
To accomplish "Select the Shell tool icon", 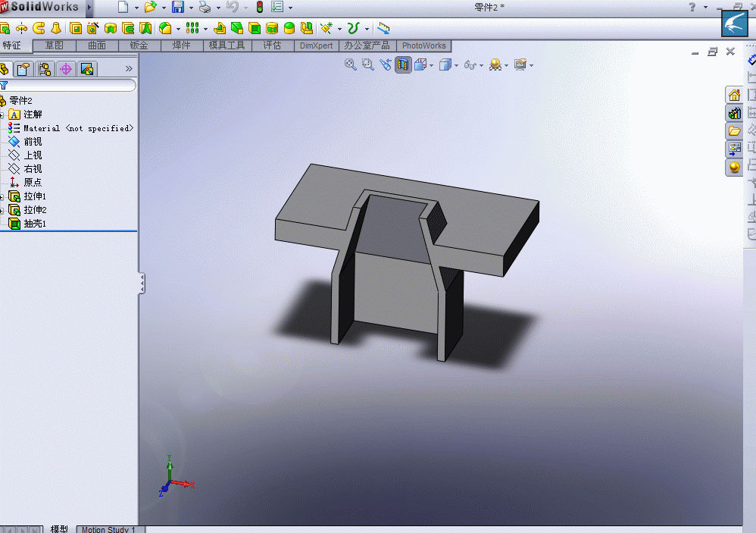I will point(255,29).
